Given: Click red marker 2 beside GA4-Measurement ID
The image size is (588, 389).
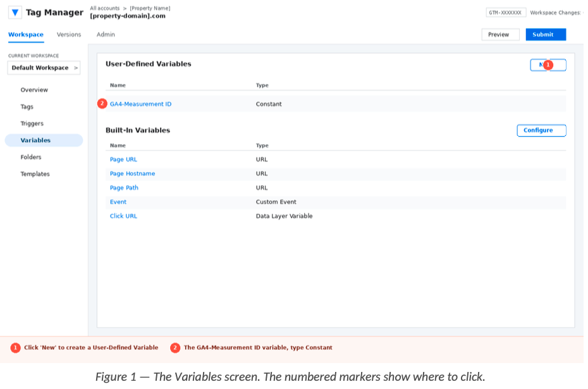Looking at the screenshot, I should pyautogui.click(x=102, y=104).
